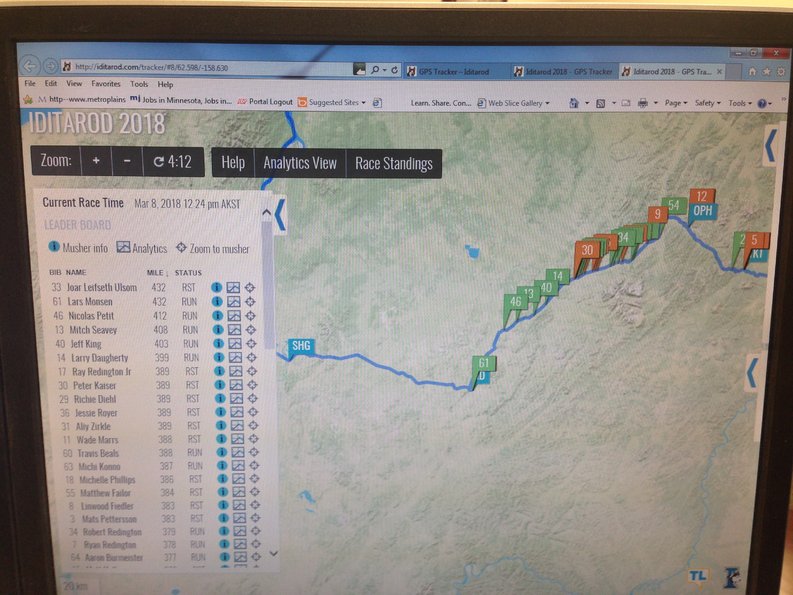Click the OPH checkpoint marker on map
The height and width of the screenshot is (595, 793).
click(x=703, y=211)
